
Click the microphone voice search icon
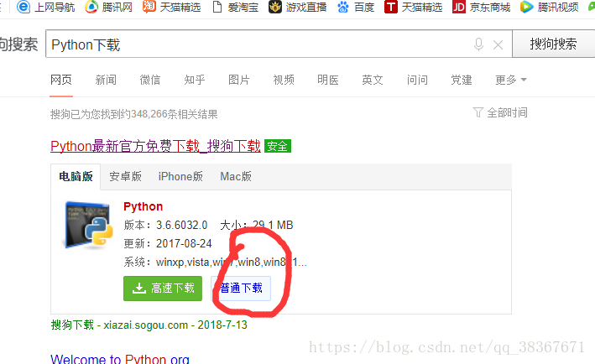pos(479,44)
